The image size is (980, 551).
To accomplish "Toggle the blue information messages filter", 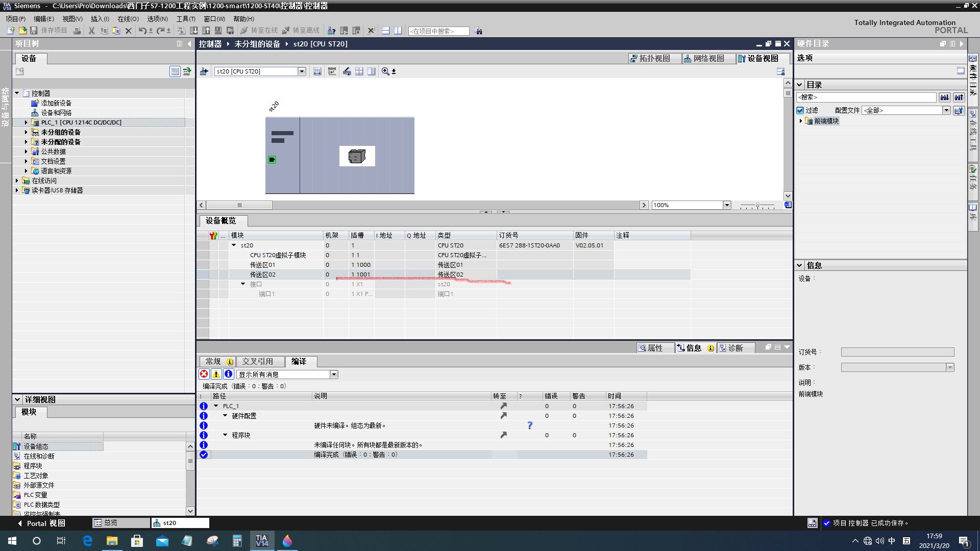I will (x=229, y=374).
